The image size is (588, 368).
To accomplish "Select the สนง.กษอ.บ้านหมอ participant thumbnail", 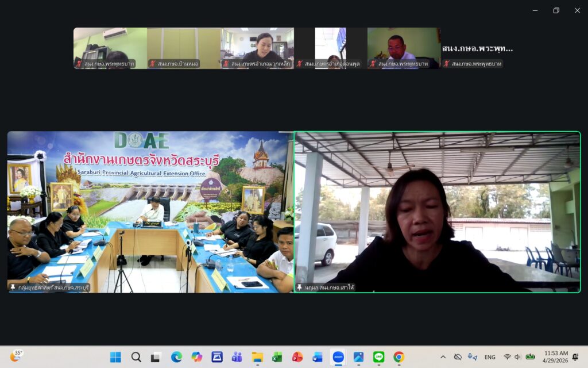I will point(184,48).
